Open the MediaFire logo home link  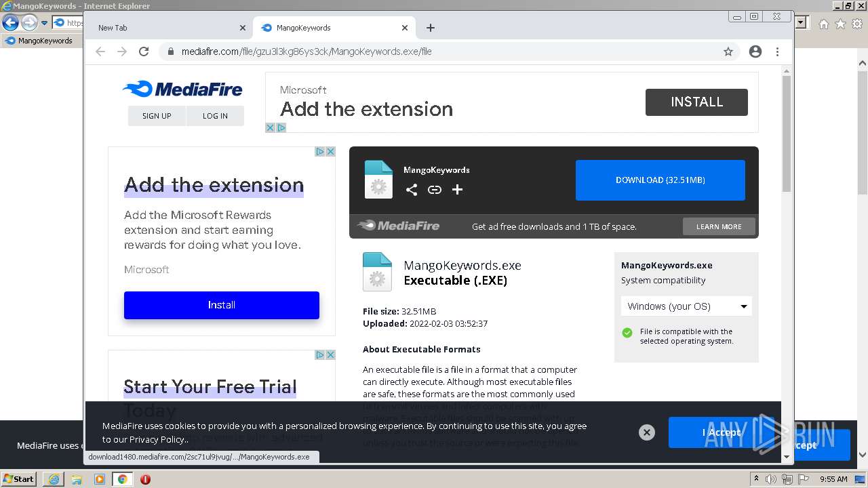(182, 89)
